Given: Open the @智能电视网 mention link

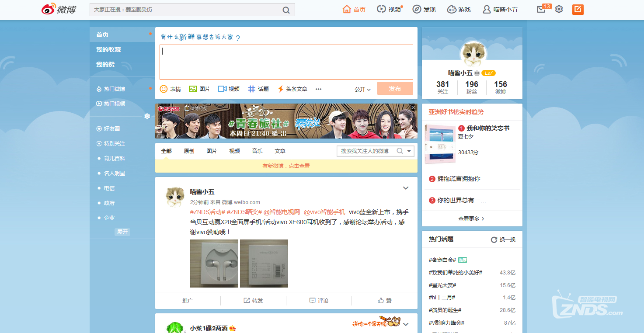Looking at the screenshot, I should [x=282, y=212].
